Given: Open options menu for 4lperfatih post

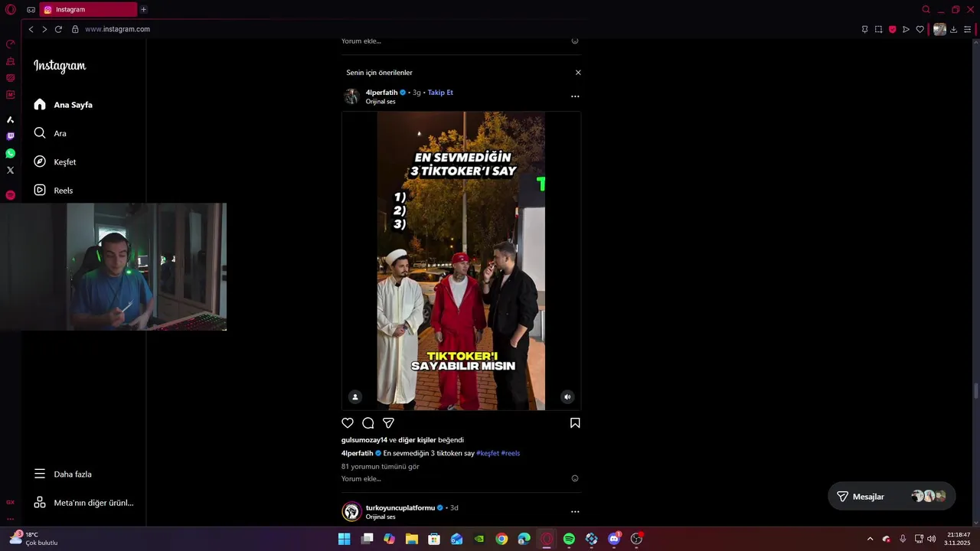Looking at the screenshot, I should (575, 96).
